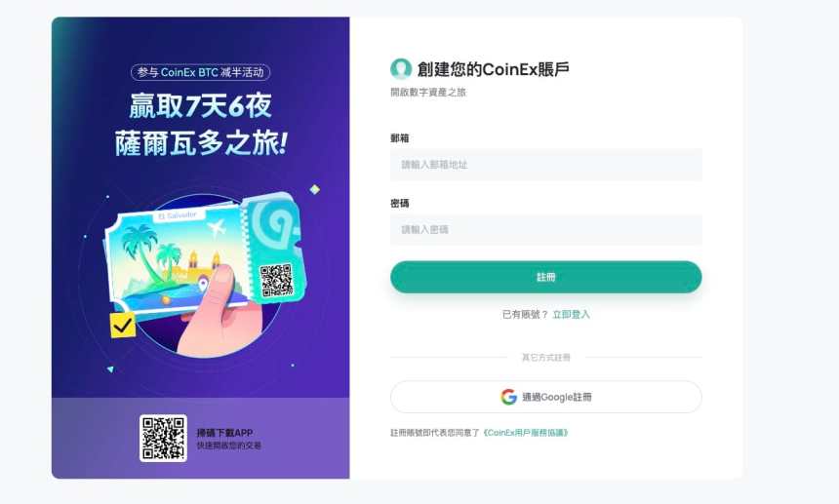Click the Google logo icon

coord(508,397)
